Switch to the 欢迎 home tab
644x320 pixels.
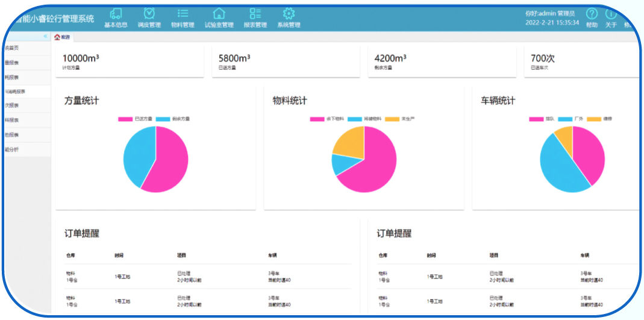tap(62, 37)
